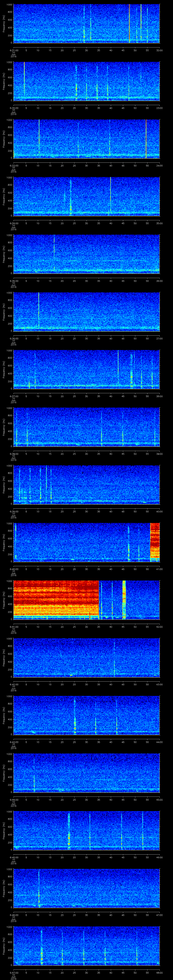
Task: Click the 48:00 end time label
Action: (x=159, y=972)
